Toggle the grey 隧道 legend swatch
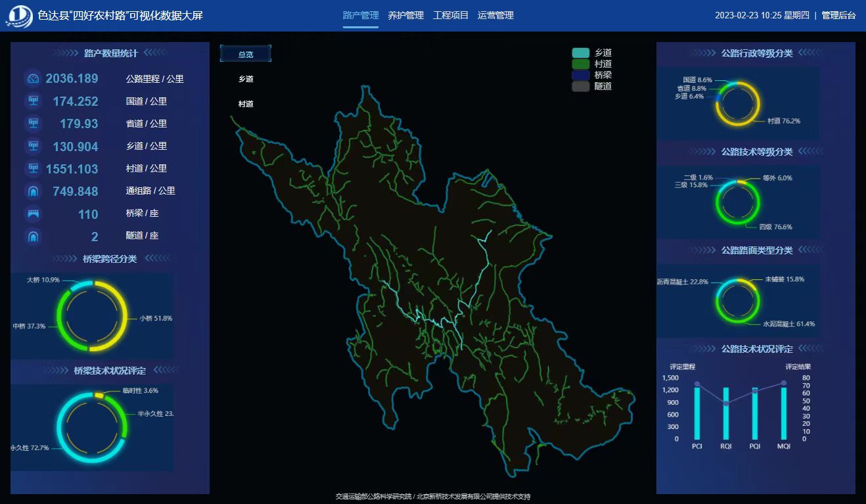 [581, 86]
